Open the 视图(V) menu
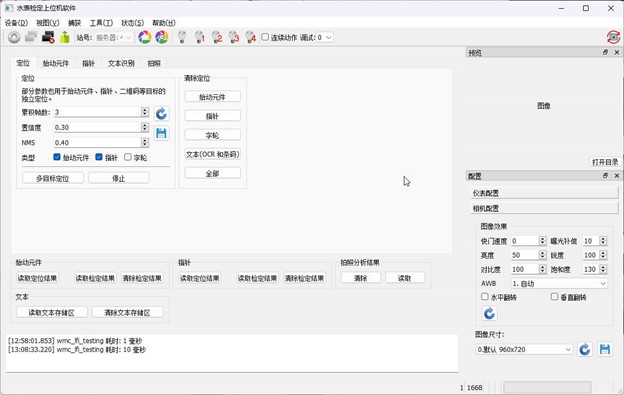The height and width of the screenshot is (395, 624). tap(48, 23)
